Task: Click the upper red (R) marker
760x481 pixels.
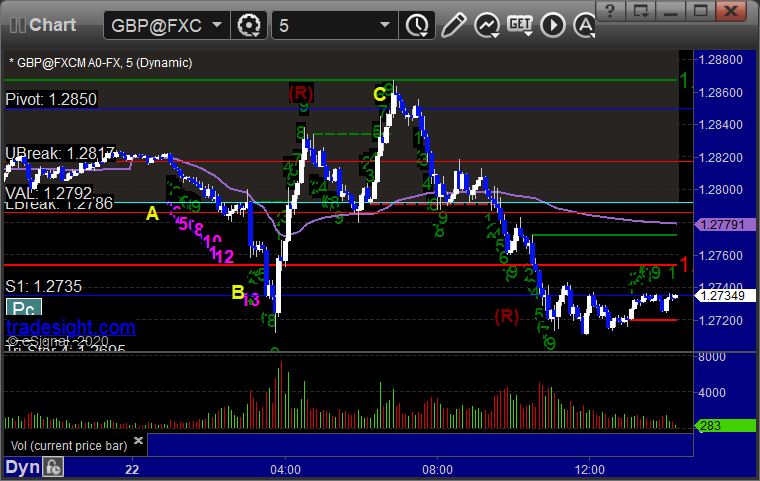Action: pos(301,93)
